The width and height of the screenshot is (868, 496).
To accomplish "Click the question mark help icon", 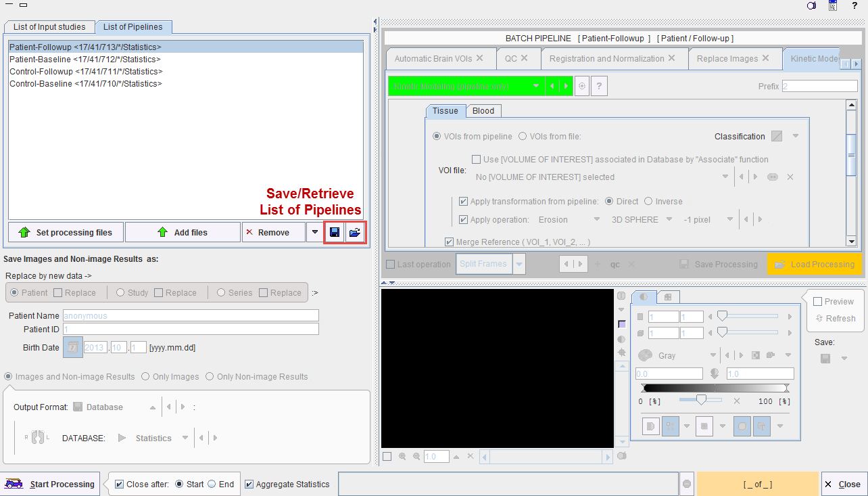I will click(x=599, y=86).
